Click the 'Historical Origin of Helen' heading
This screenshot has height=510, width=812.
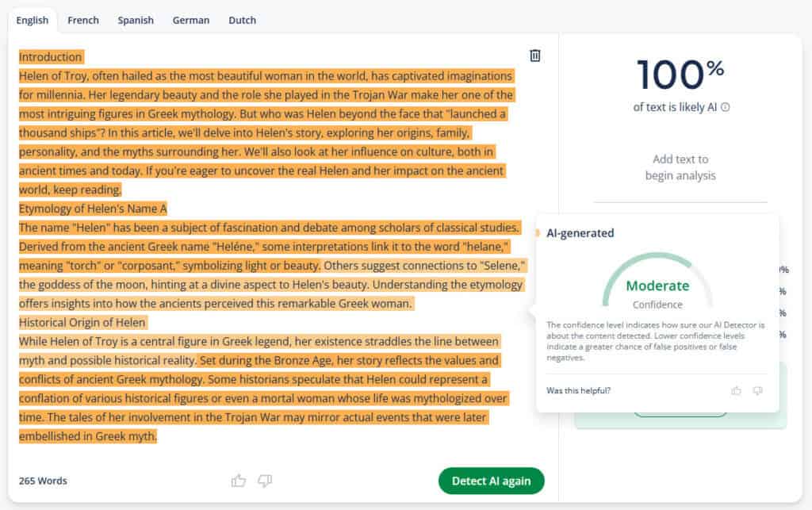coord(82,323)
